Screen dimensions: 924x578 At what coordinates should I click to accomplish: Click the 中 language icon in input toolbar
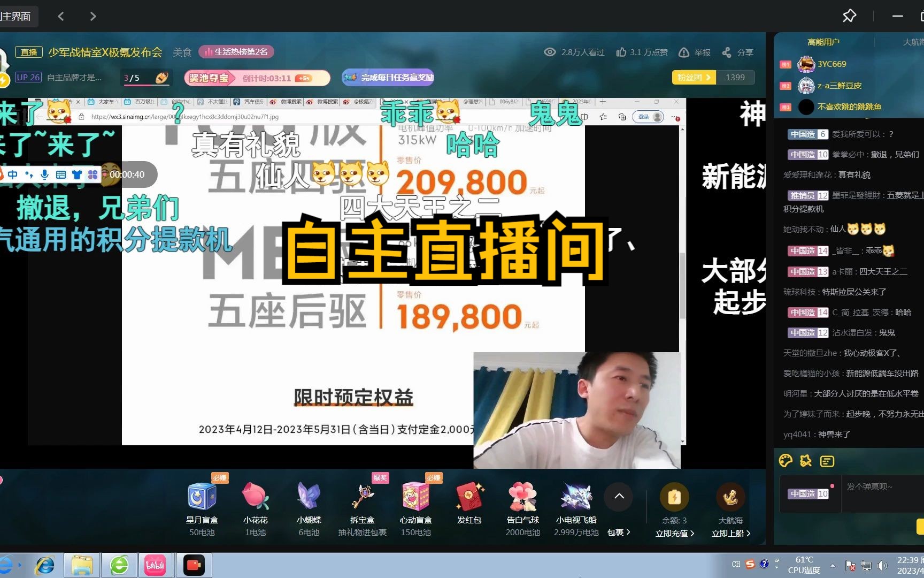tap(13, 174)
